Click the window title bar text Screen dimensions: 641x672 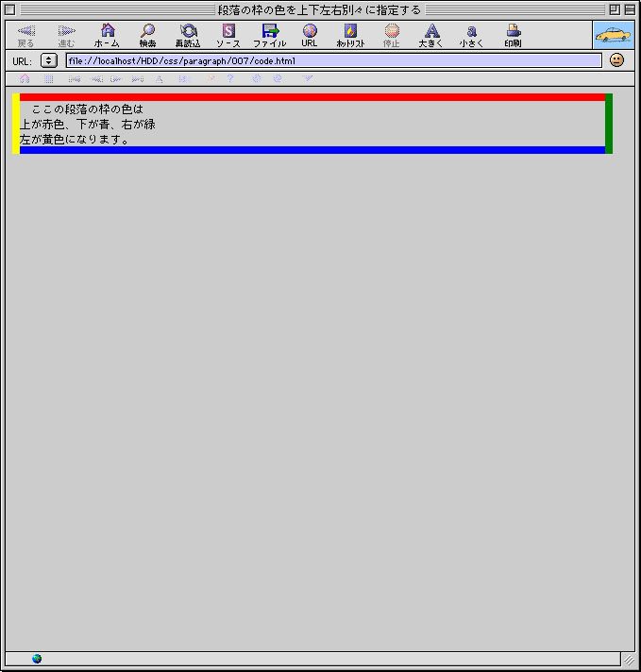pyautogui.click(x=319, y=9)
